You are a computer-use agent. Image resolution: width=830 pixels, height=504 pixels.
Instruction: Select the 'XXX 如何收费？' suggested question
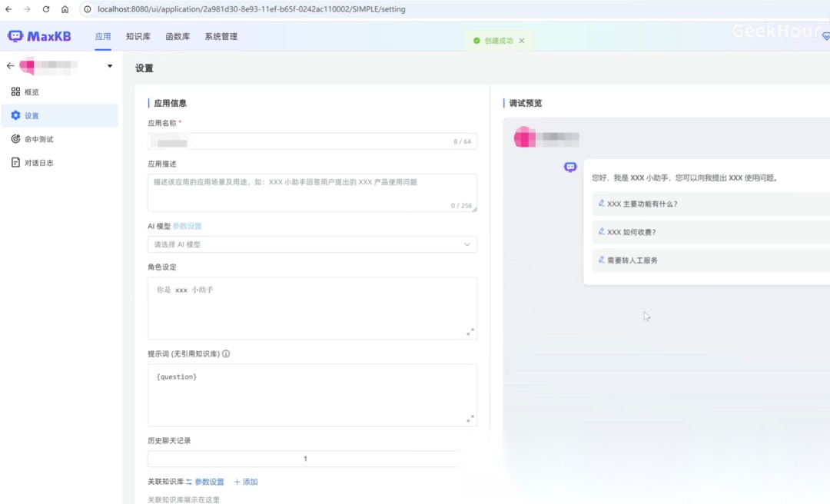tap(631, 232)
